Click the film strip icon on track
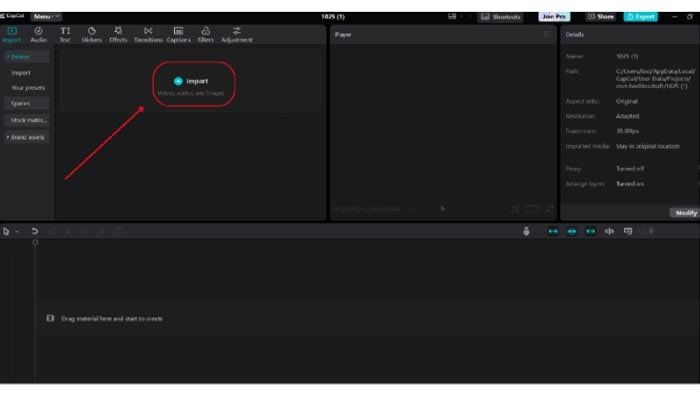 pos(50,318)
